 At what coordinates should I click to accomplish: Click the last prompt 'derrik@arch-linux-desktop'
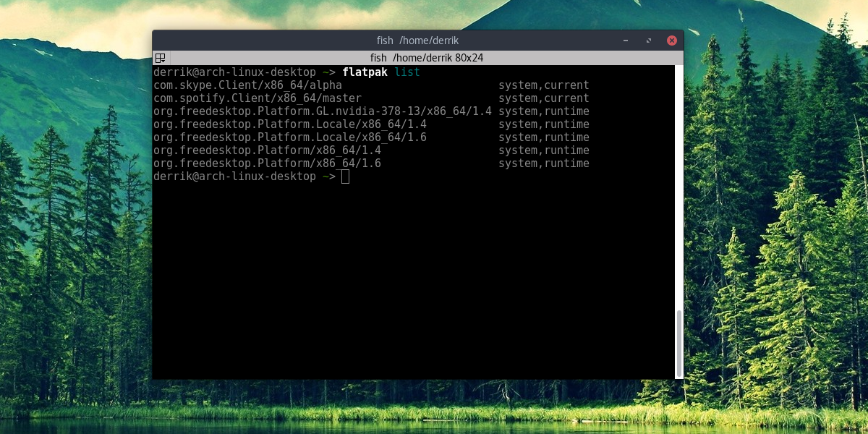pyautogui.click(x=234, y=176)
